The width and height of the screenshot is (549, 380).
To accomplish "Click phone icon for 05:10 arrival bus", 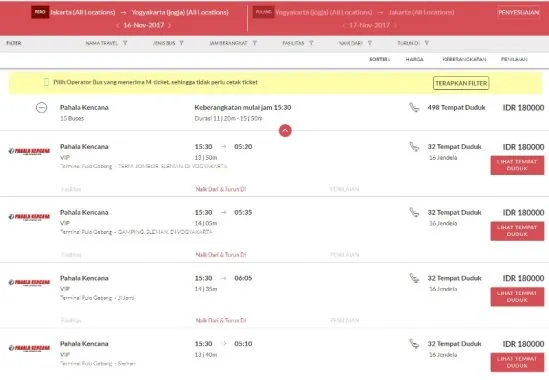I will tap(414, 344).
